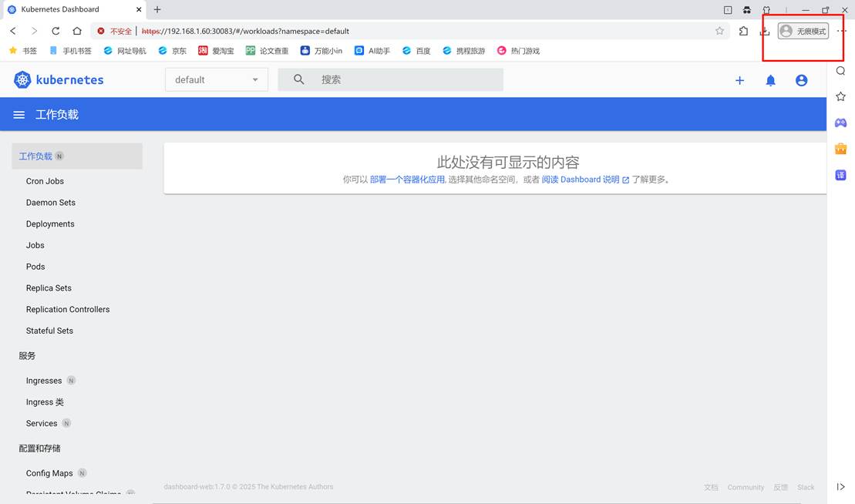Focus the 搜索 search input field
Viewport: 855px width, 504px height.
[390, 79]
